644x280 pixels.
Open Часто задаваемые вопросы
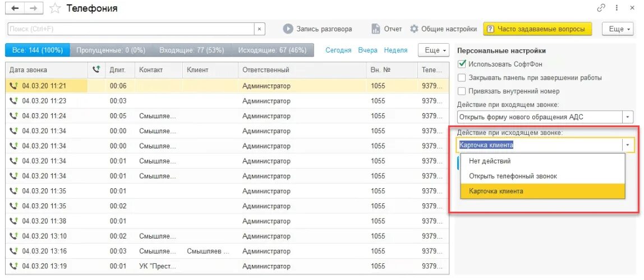[x=537, y=29]
